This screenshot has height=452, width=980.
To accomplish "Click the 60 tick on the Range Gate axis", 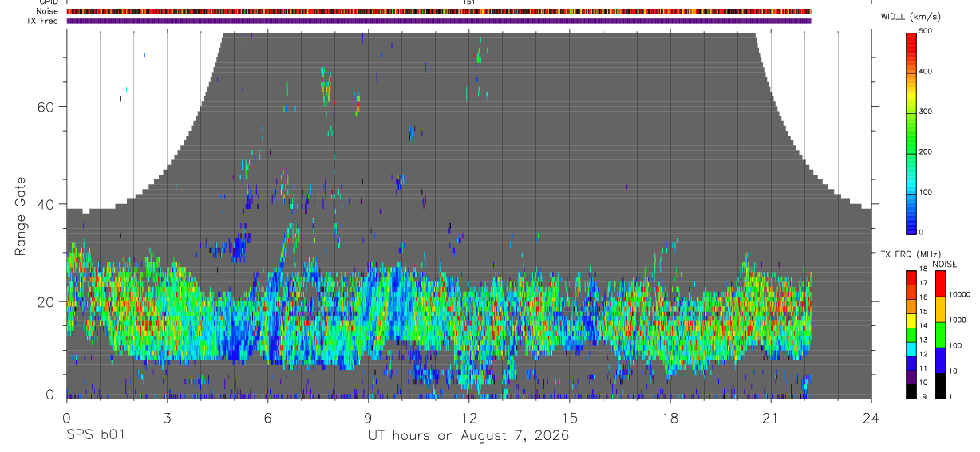I will (x=52, y=107).
